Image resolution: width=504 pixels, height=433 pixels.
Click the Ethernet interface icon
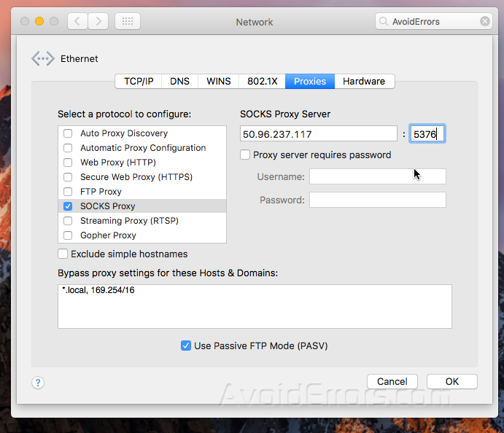(x=43, y=59)
